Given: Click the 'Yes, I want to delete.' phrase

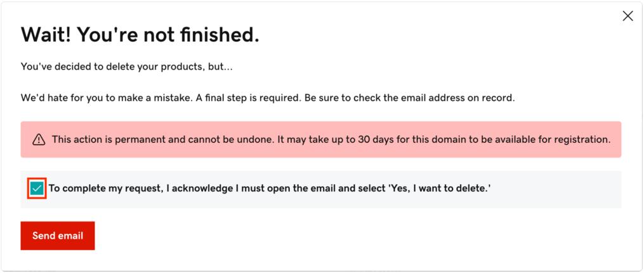Looking at the screenshot, I should 440,189.
